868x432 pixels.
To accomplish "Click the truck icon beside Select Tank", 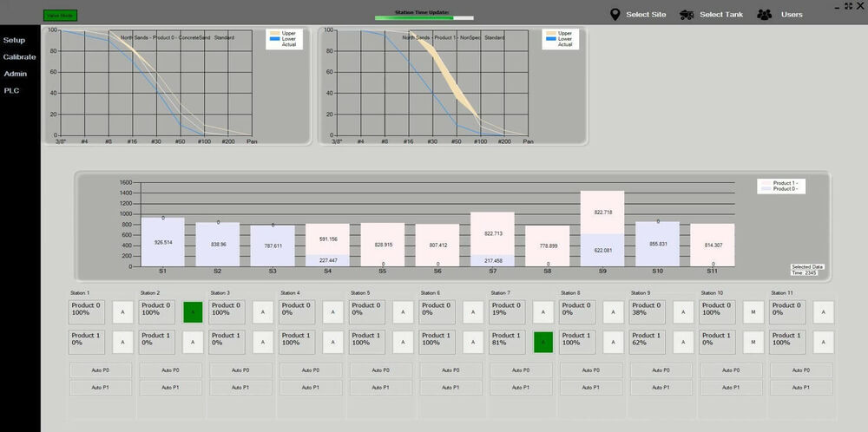I will tap(687, 15).
